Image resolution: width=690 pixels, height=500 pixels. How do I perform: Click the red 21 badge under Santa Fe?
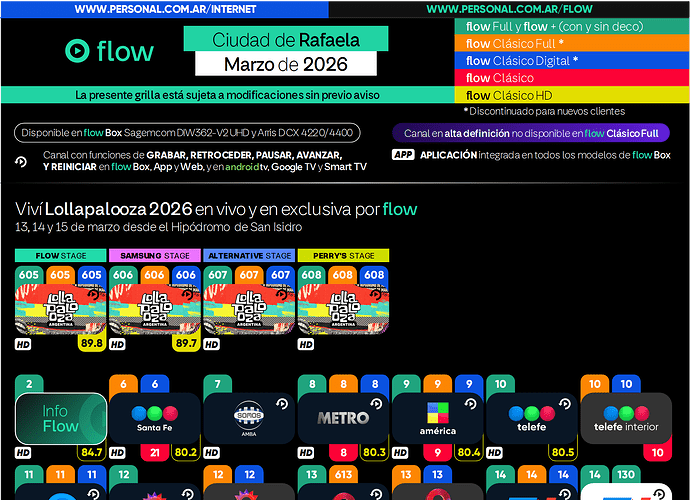point(154,452)
